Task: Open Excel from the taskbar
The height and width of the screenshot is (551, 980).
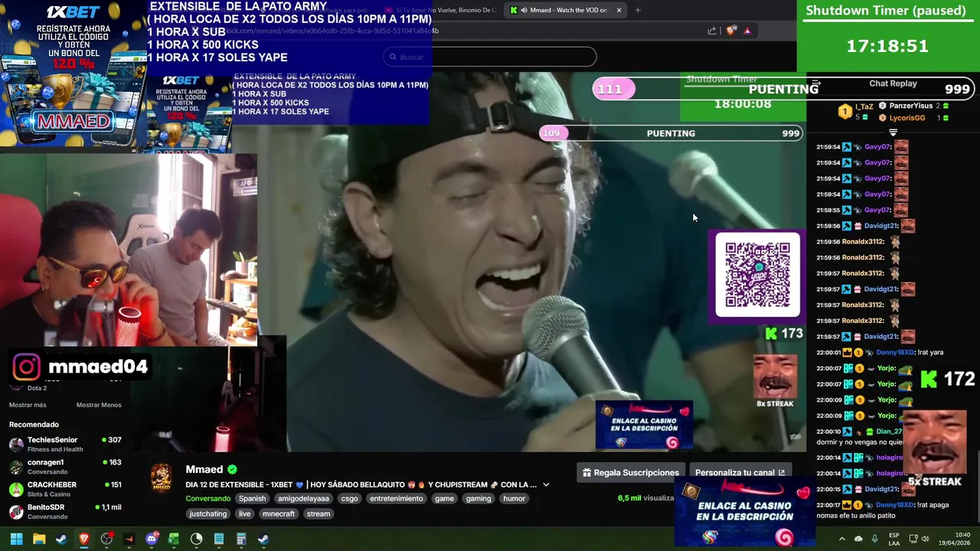Action: 174,539
